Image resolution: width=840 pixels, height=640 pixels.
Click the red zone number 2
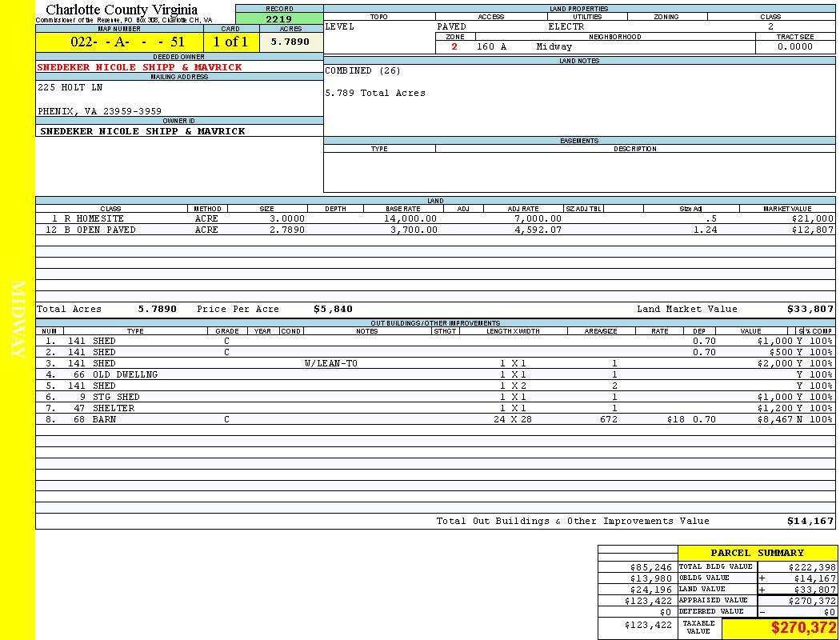point(454,47)
